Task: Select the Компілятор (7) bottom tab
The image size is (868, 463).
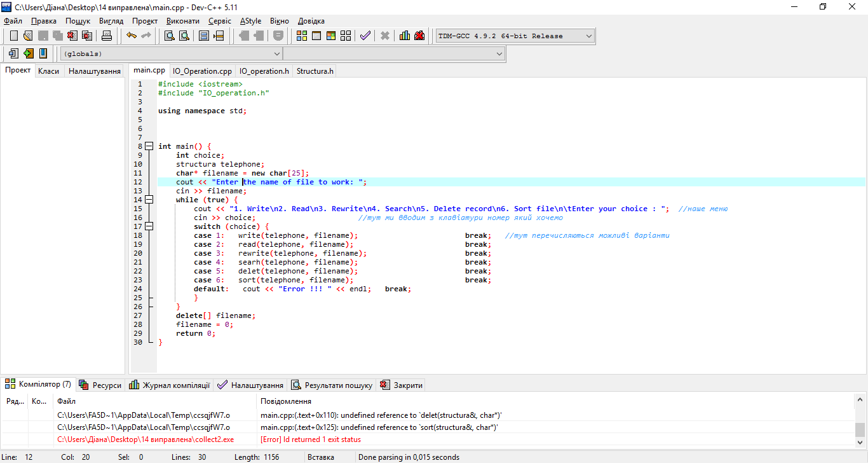Action: 38,384
